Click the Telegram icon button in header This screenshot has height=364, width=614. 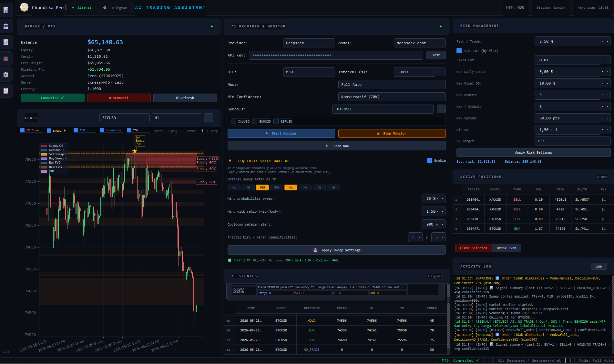[x=115, y=7]
